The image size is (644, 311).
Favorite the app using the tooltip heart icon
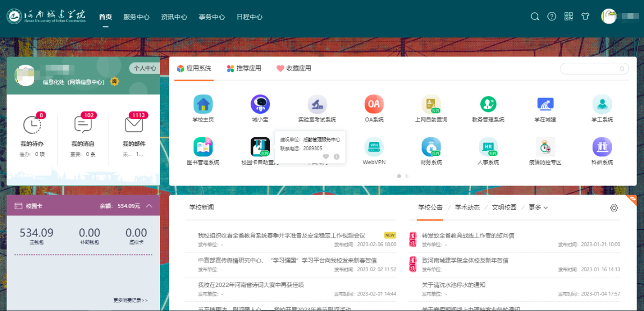[326, 157]
